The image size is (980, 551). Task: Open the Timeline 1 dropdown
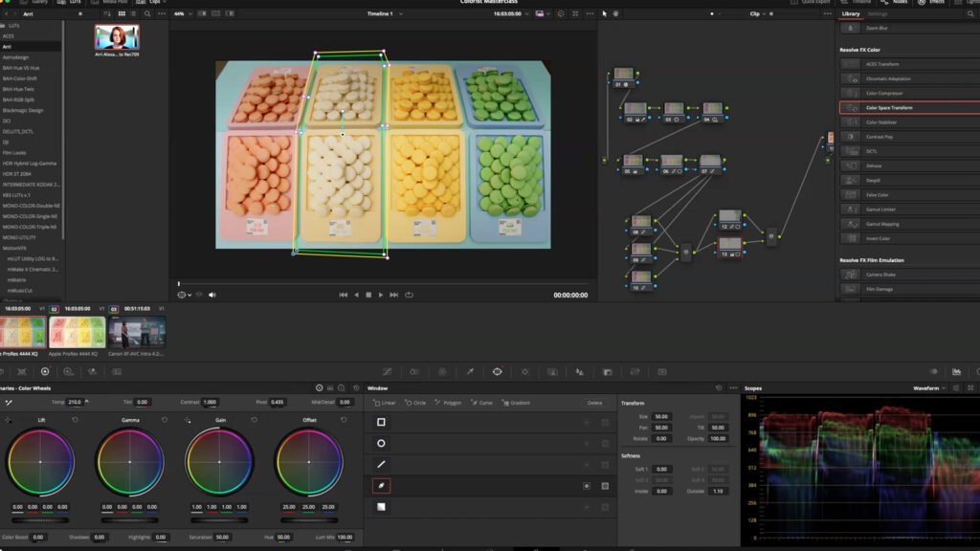[385, 13]
